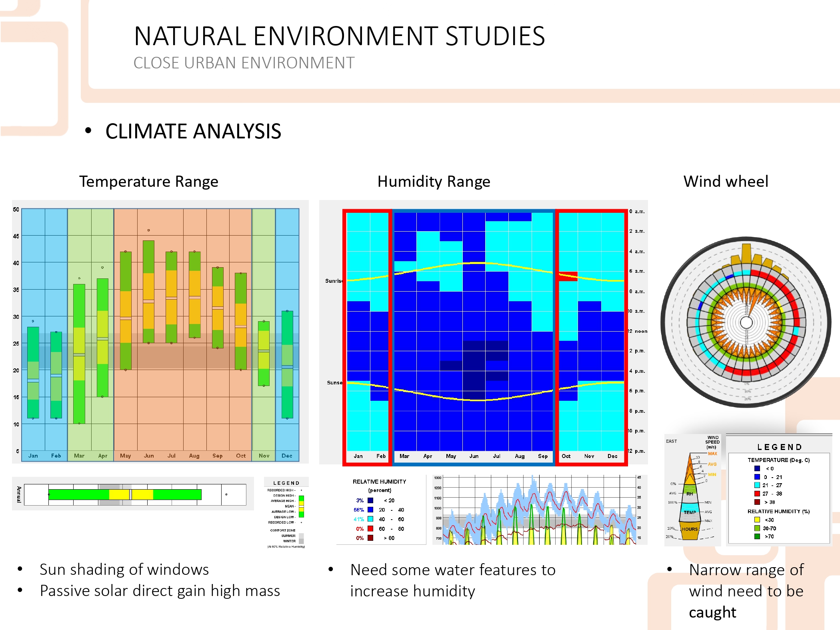The image size is (840, 630).
Task: Click the wind wheel circular diagram
Action: 746,322
